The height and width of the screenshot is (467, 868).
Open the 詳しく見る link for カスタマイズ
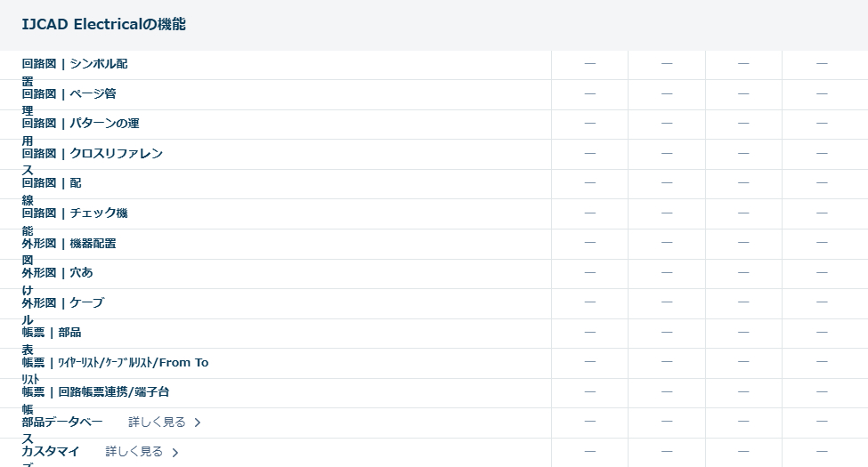coord(134,452)
